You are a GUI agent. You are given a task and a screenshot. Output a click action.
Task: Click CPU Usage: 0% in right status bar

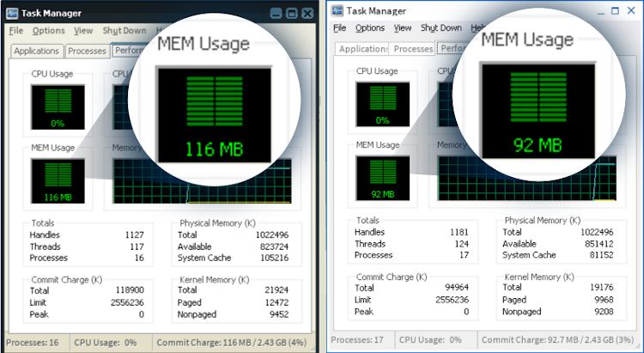tap(430, 340)
